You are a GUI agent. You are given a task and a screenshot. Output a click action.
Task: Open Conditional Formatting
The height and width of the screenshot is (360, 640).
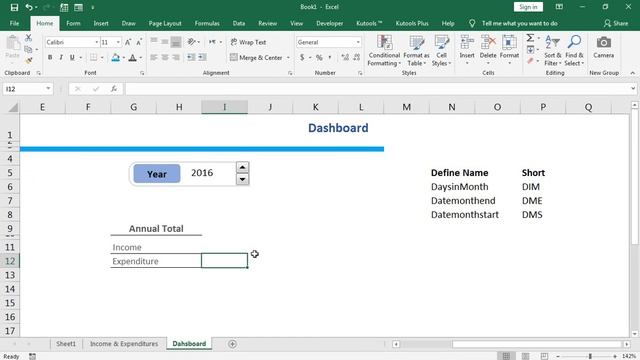[384, 51]
